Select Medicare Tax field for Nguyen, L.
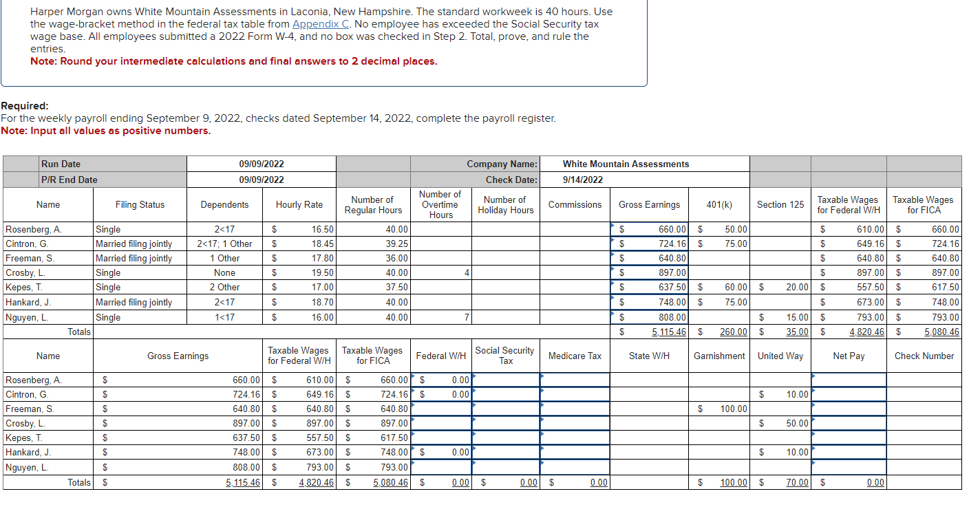 [x=573, y=467]
